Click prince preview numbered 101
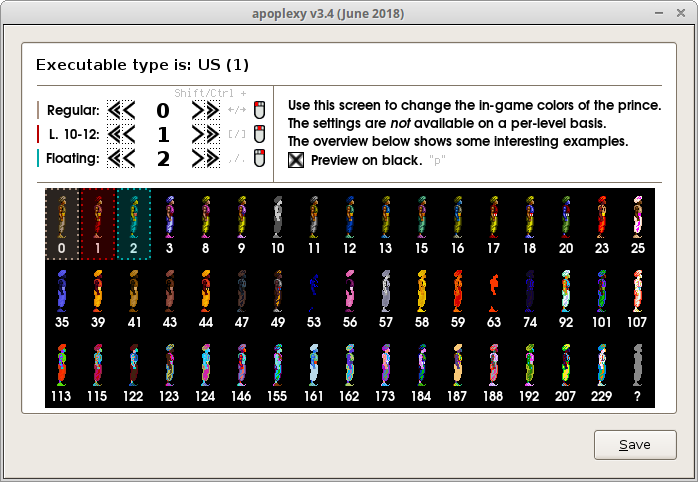 pyautogui.click(x=602, y=298)
